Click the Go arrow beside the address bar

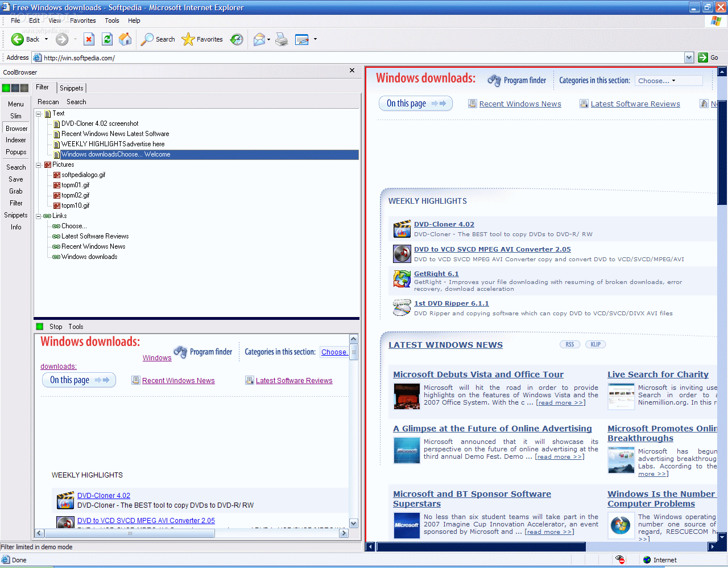[703, 57]
